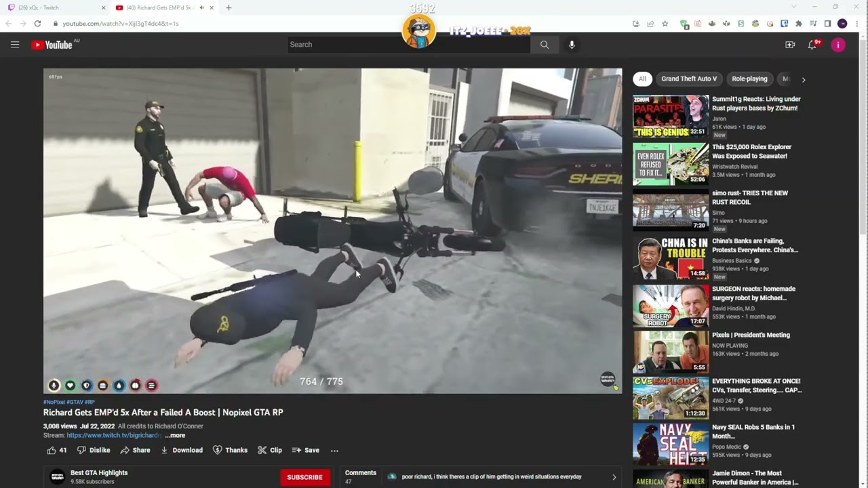This screenshot has height=488, width=868.
Task: Open Pixels President's Meeting video
Action: pos(751,335)
